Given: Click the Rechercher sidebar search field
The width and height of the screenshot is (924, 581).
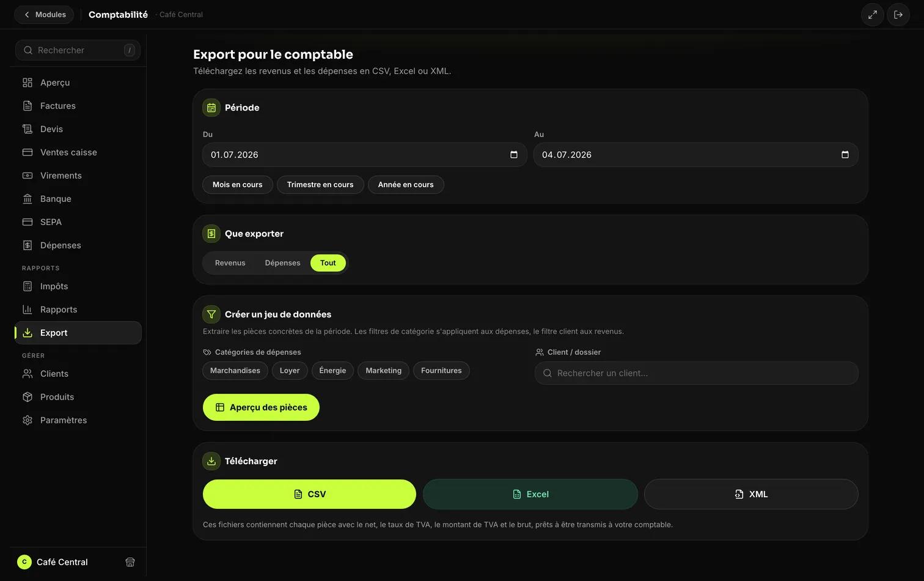Looking at the screenshot, I should 78,50.
